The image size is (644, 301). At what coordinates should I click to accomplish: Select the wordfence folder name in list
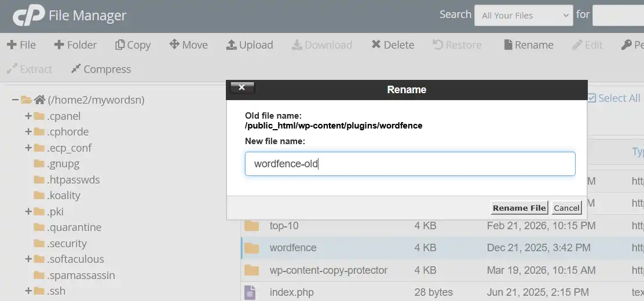[293, 248]
